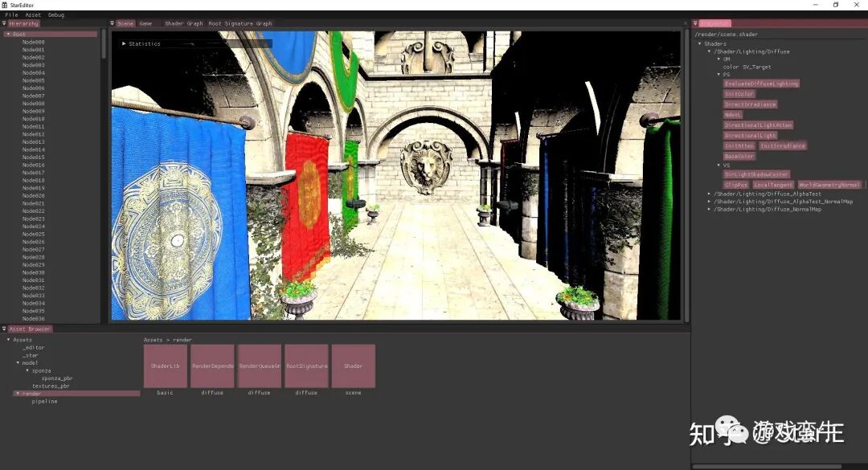Click the DirectionalLight button under PS
Viewport: 868px width, 470px height.
pyautogui.click(x=750, y=135)
